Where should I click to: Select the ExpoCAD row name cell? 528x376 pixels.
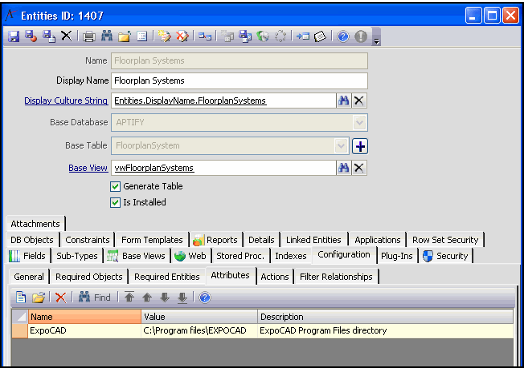pyautogui.click(x=85, y=331)
